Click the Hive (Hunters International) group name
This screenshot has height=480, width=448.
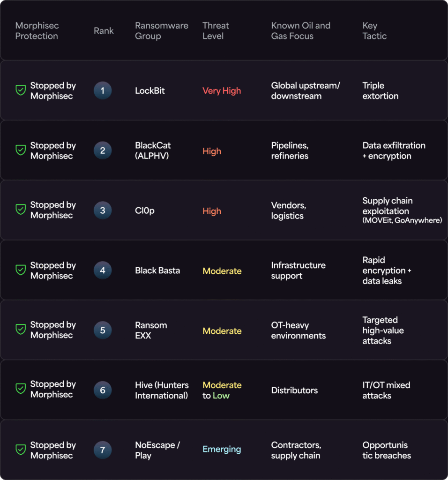tap(162, 390)
